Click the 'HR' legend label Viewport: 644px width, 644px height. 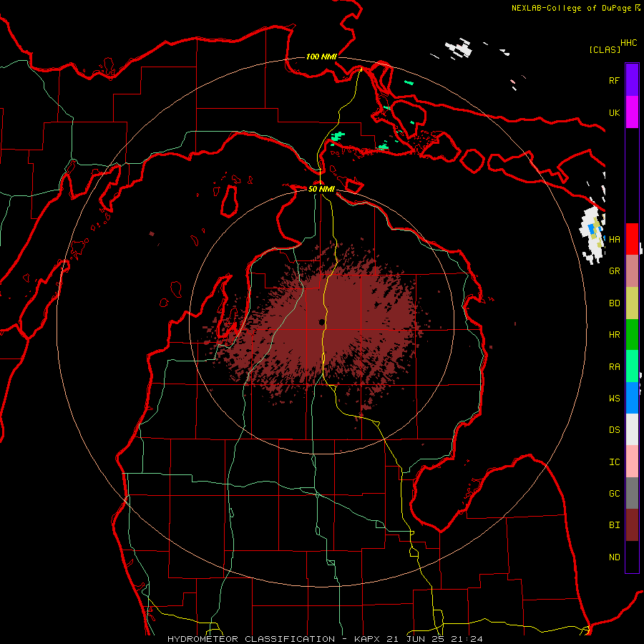point(614,335)
